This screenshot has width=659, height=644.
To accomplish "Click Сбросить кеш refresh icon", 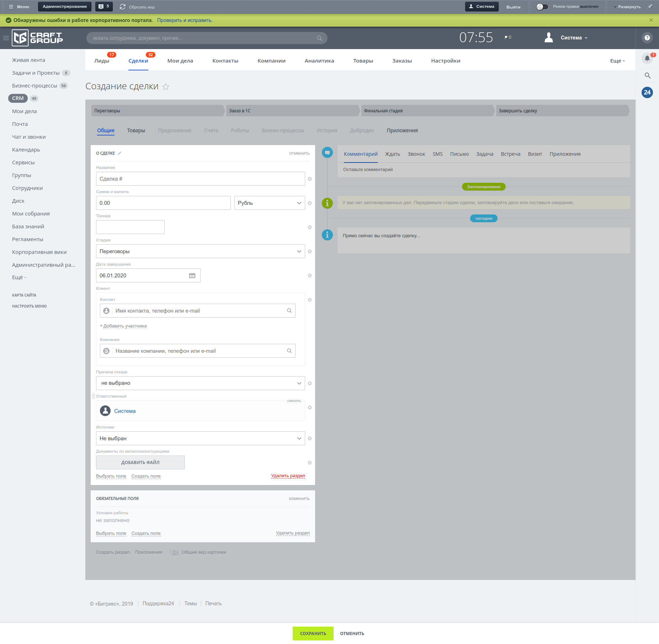I will (x=123, y=7).
